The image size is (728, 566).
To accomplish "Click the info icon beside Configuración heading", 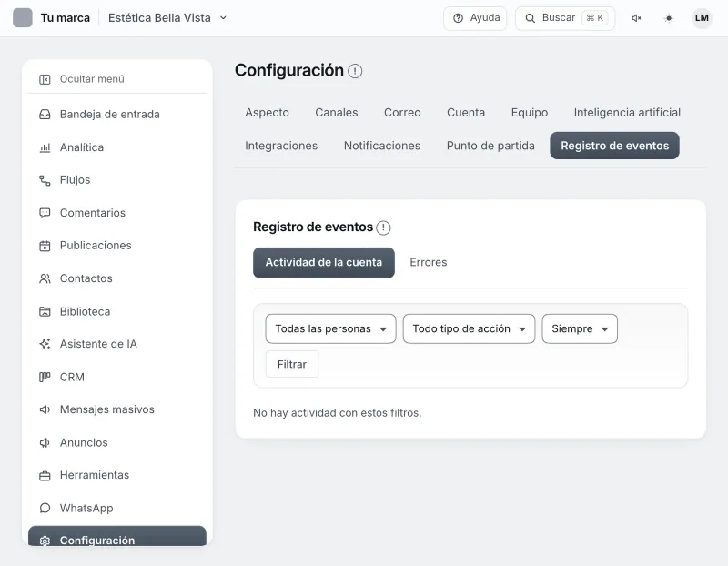I will coord(355,71).
